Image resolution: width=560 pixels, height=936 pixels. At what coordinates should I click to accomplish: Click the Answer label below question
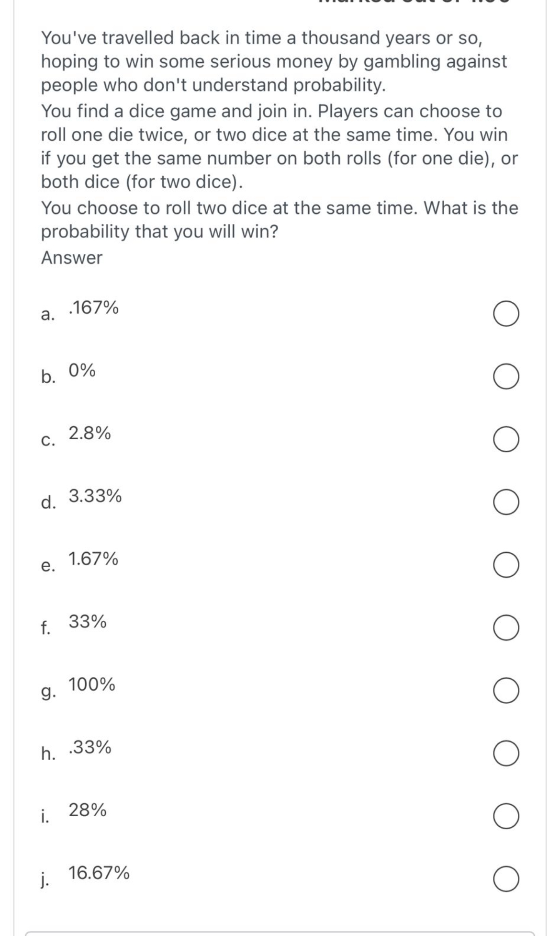coord(72,258)
